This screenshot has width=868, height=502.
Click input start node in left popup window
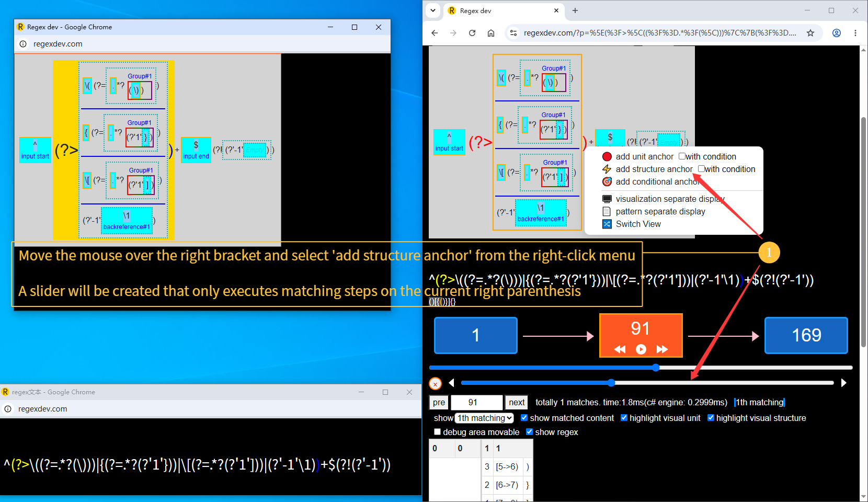click(x=35, y=150)
